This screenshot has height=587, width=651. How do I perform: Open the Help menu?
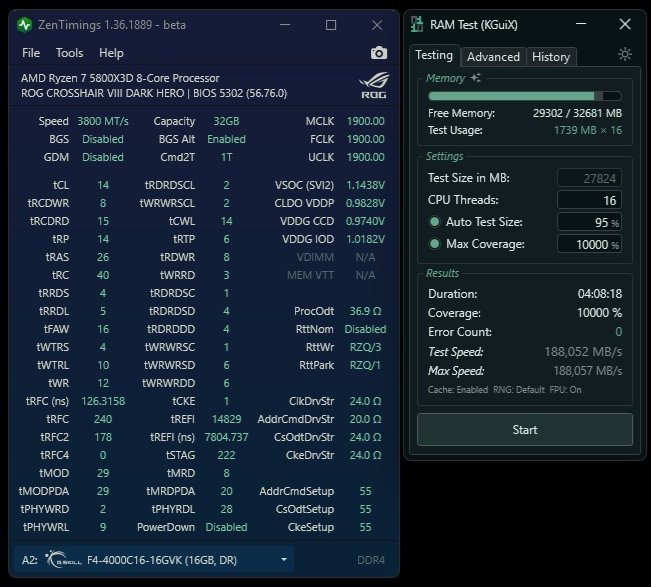click(111, 53)
